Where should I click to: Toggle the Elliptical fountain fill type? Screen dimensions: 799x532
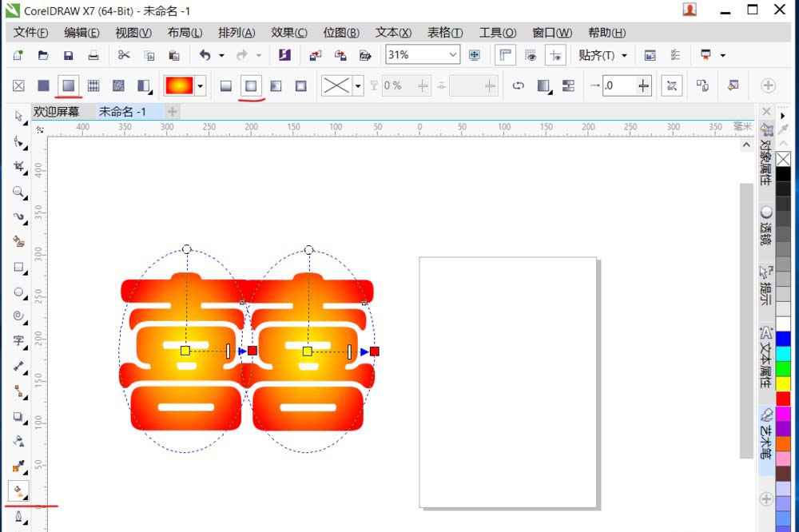[251, 85]
